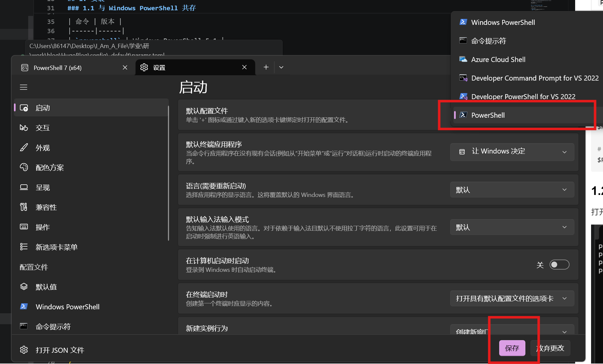Go to 操作 actions settings
The width and height of the screenshot is (603, 364).
(91, 227)
